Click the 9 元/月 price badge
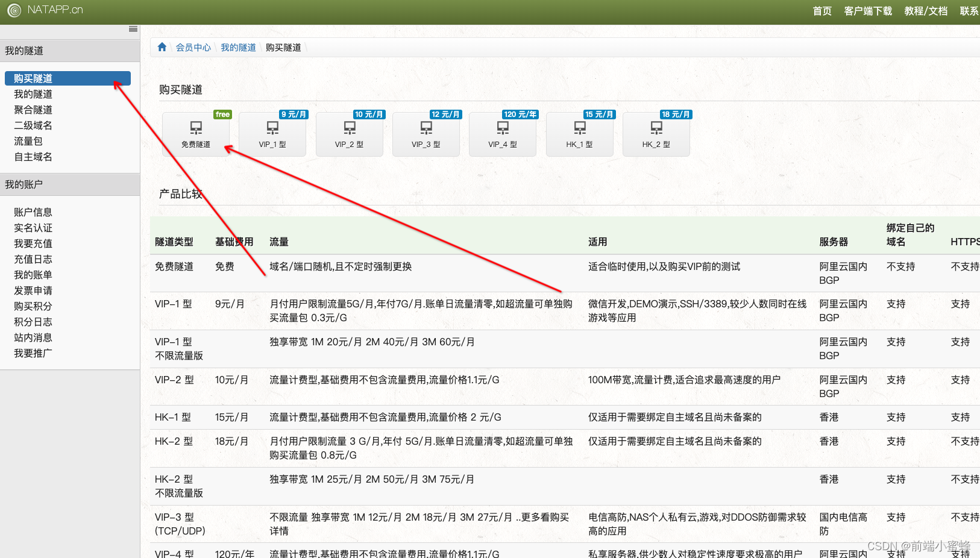Image resolution: width=980 pixels, height=558 pixels. pyautogui.click(x=294, y=114)
